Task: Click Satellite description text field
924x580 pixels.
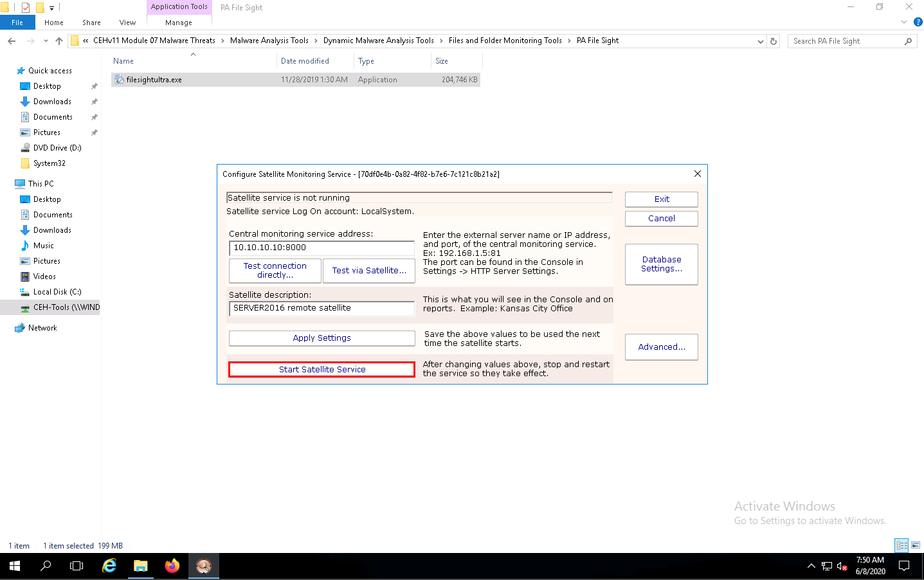Action: click(x=322, y=309)
